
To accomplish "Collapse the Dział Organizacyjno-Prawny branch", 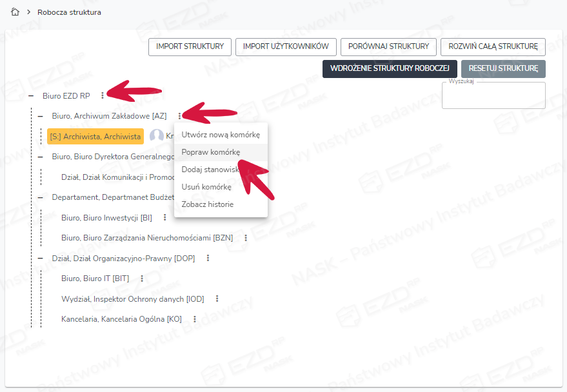I will [x=41, y=258].
